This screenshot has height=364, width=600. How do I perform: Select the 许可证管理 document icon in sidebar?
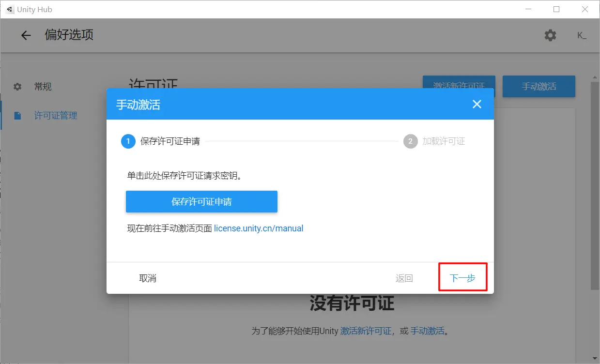point(17,116)
